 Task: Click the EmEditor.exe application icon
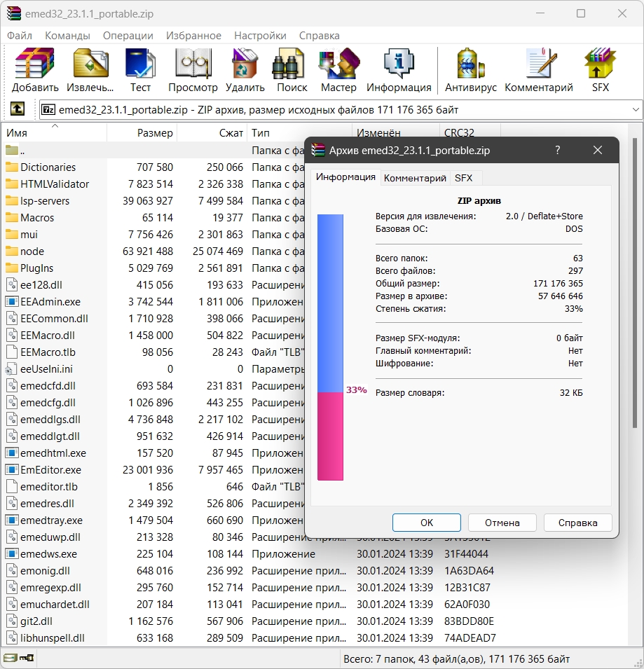tap(12, 470)
